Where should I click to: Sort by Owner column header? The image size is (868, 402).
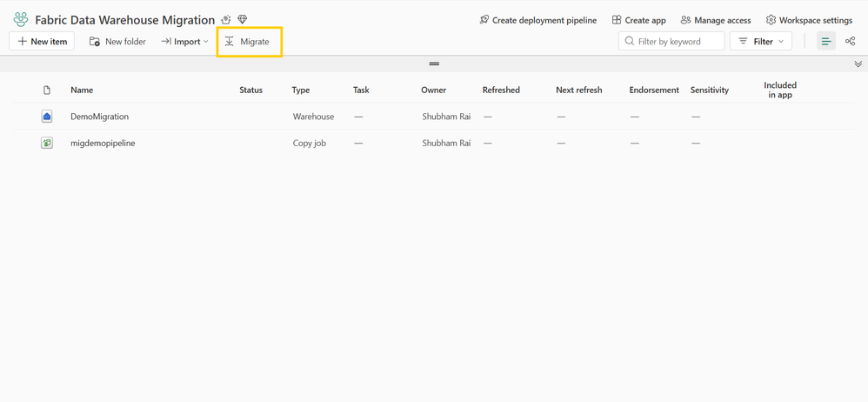433,90
